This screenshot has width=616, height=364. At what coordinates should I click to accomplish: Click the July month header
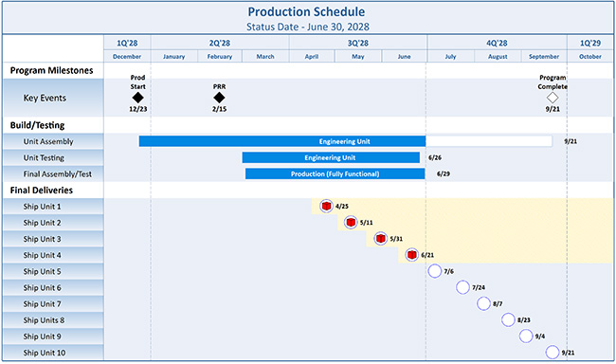click(450, 57)
